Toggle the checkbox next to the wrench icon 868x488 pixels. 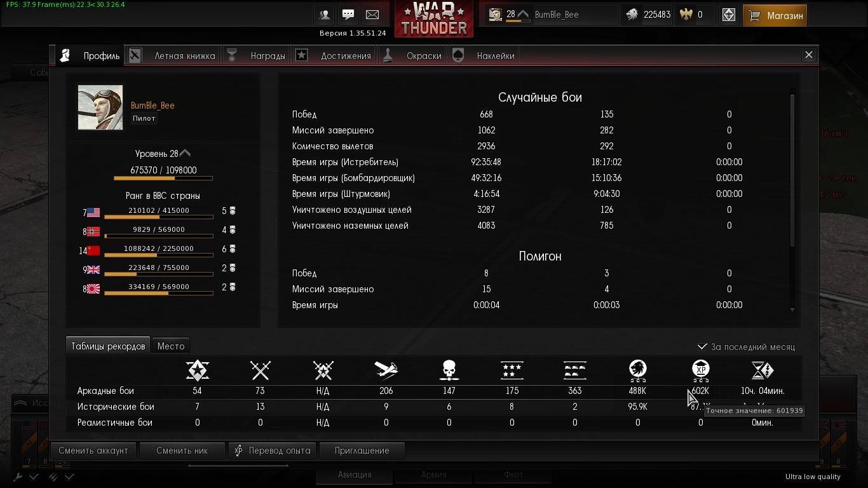(34, 477)
